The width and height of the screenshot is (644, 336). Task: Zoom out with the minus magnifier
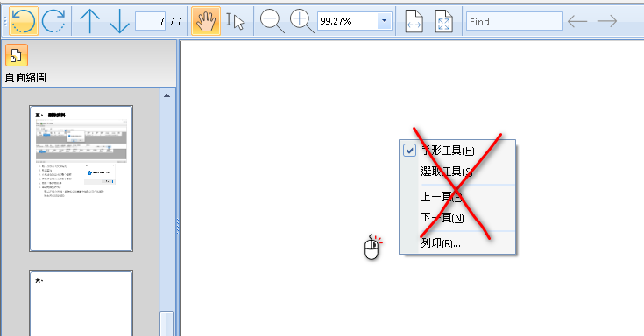click(272, 21)
